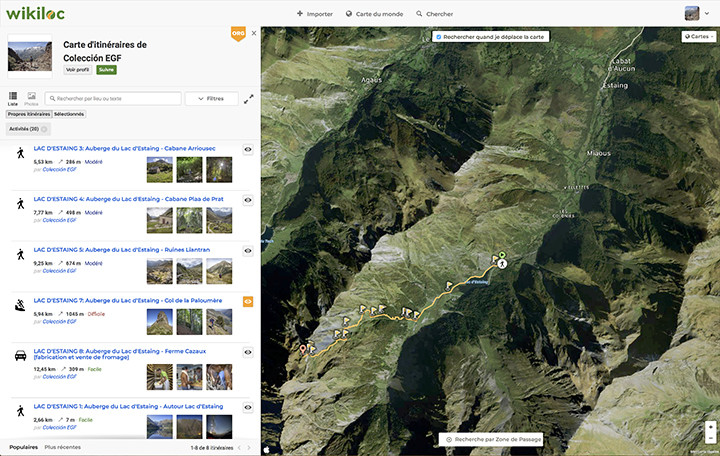Screen dimensions: 720x456
Task: Expand the side panel with arrows icon
Action: (x=249, y=99)
